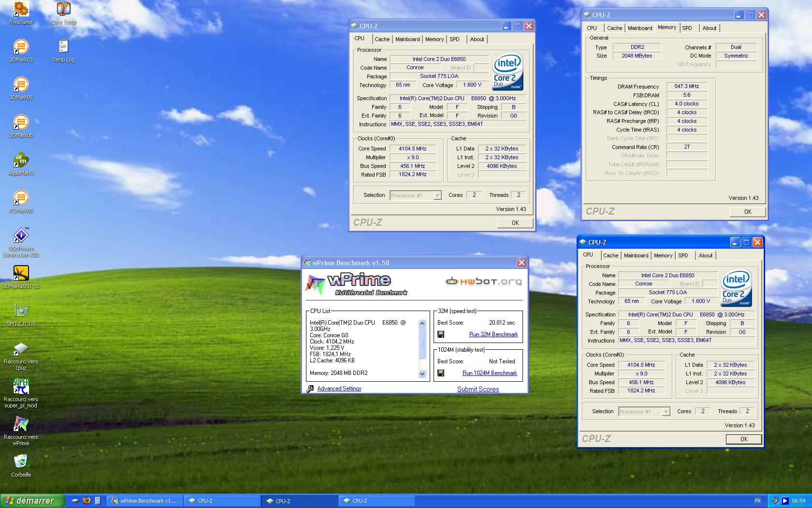
Task: Click the save icon beside Run 1024M Benchmark
Action: pos(441,373)
